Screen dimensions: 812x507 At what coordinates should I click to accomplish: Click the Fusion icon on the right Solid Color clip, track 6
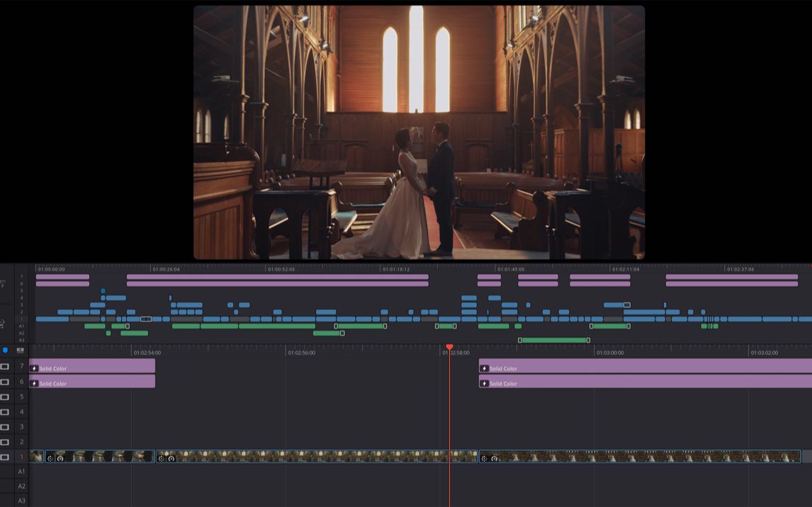click(485, 383)
